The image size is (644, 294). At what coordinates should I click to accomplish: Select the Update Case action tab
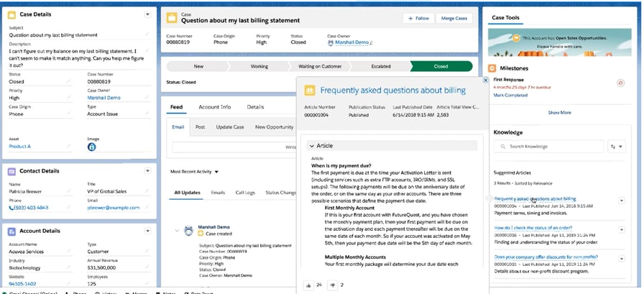pos(230,127)
